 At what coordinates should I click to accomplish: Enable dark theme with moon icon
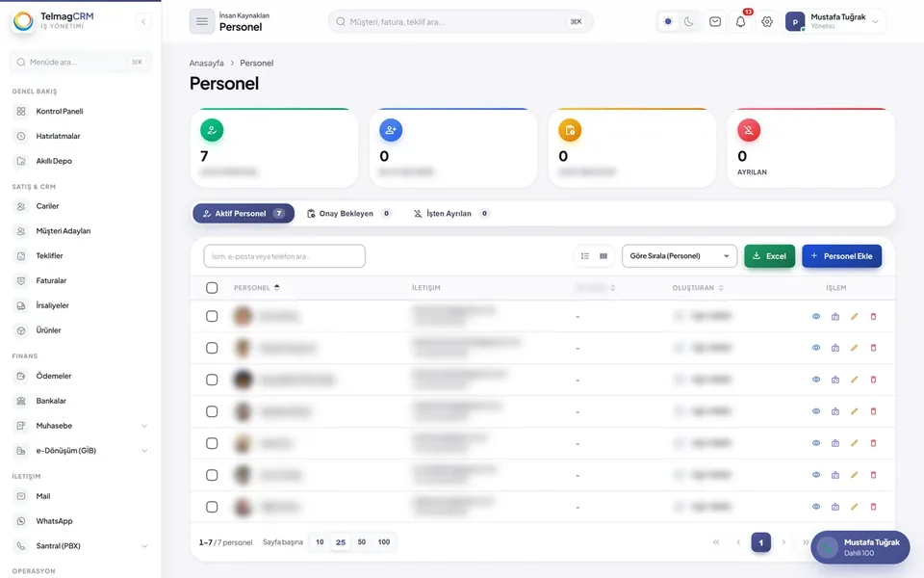[x=689, y=22]
